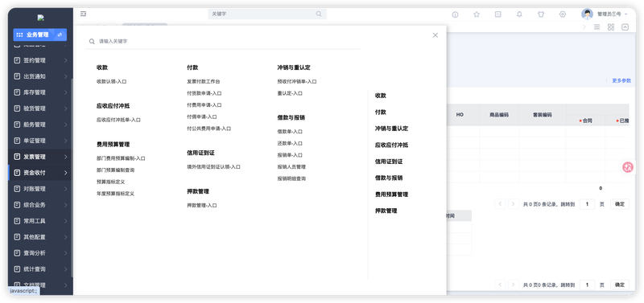644x303 pixels.
Task: Open 境外信用证到证认领-入口 link
Action: coord(213,167)
